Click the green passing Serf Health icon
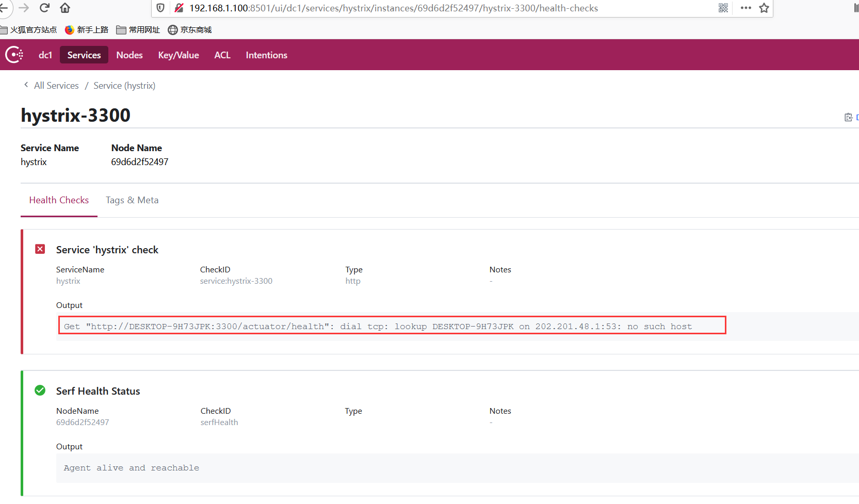The width and height of the screenshot is (859, 504). pos(40,391)
